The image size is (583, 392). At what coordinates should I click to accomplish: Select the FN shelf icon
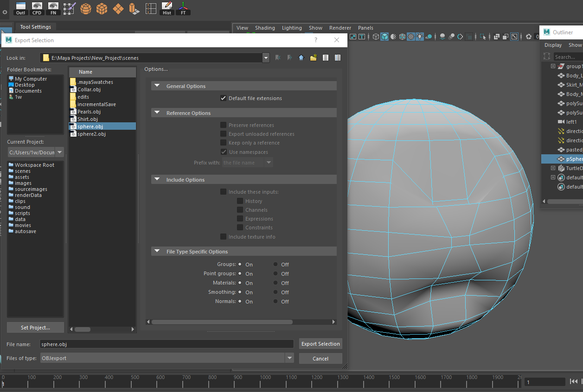tap(53, 8)
